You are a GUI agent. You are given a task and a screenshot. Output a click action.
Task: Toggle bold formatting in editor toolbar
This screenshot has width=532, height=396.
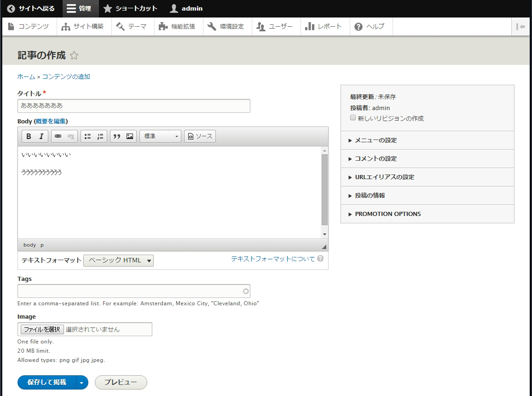[29, 136]
